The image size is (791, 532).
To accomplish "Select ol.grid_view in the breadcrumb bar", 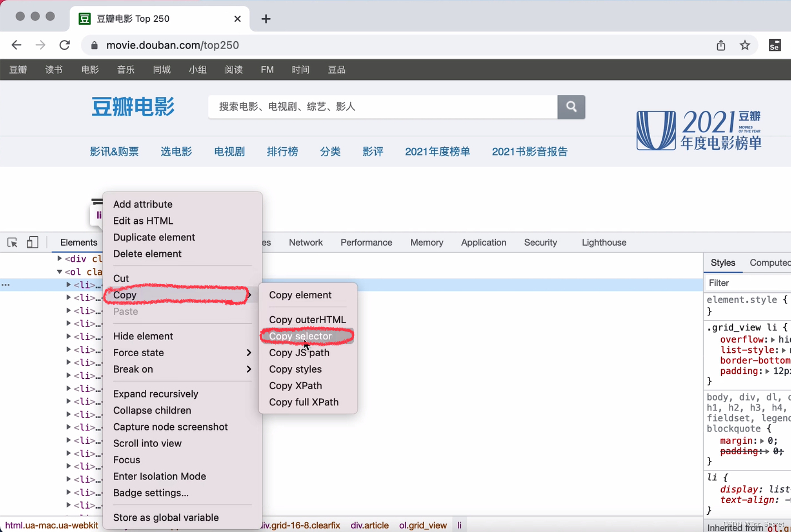I will coord(423,525).
